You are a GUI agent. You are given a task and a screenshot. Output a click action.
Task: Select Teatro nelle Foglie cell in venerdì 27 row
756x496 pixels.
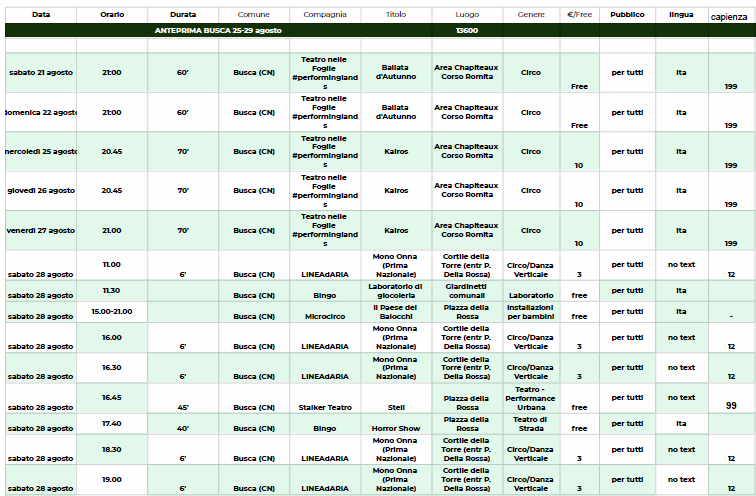point(325,230)
